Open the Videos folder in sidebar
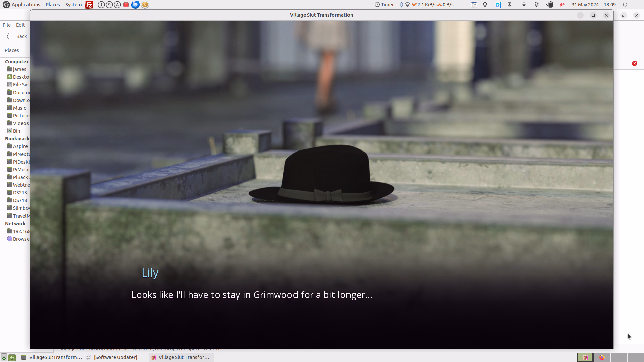 point(18,123)
